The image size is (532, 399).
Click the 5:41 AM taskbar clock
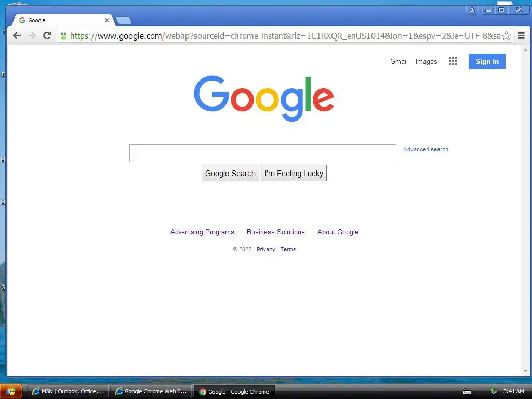(x=514, y=392)
